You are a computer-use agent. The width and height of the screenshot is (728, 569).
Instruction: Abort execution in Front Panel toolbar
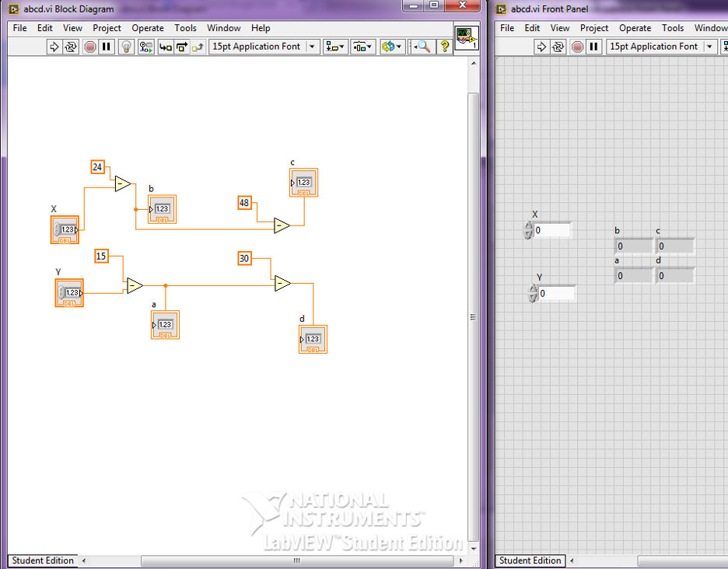[577, 47]
